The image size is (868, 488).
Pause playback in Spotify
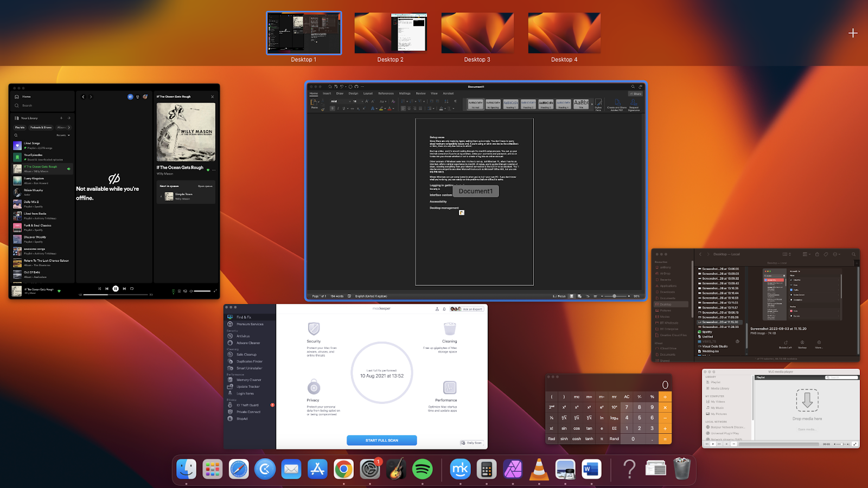116,288
